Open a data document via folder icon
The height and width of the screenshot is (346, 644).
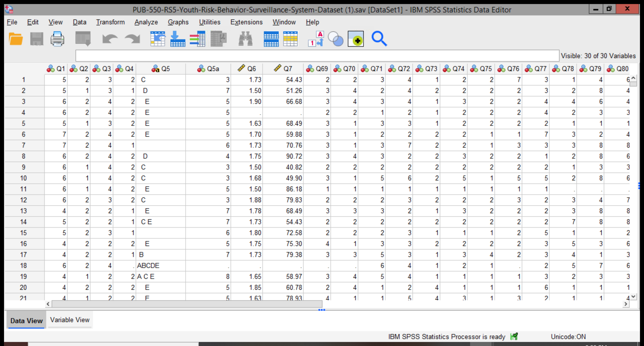tap(16, 39)
